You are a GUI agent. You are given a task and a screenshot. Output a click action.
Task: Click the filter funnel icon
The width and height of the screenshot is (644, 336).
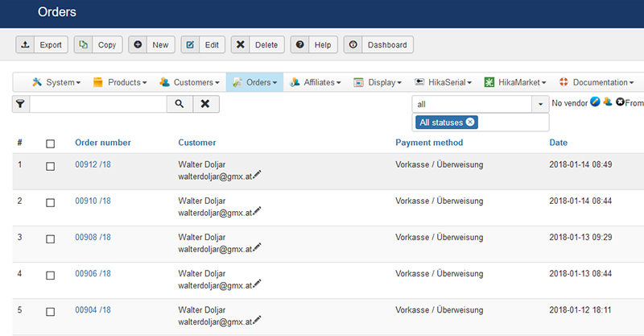tap(20, 104)
